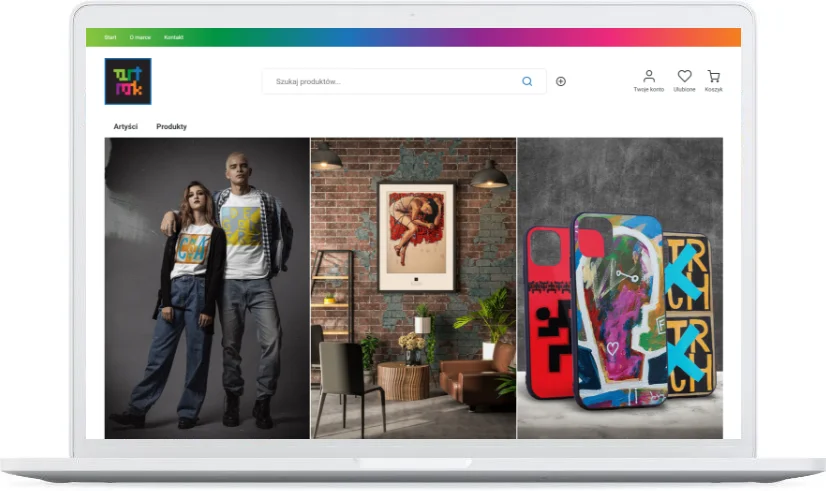The image size is (826, 491).
Task: Click the t-shirt couple banner photo
Action: coord(207,288)
